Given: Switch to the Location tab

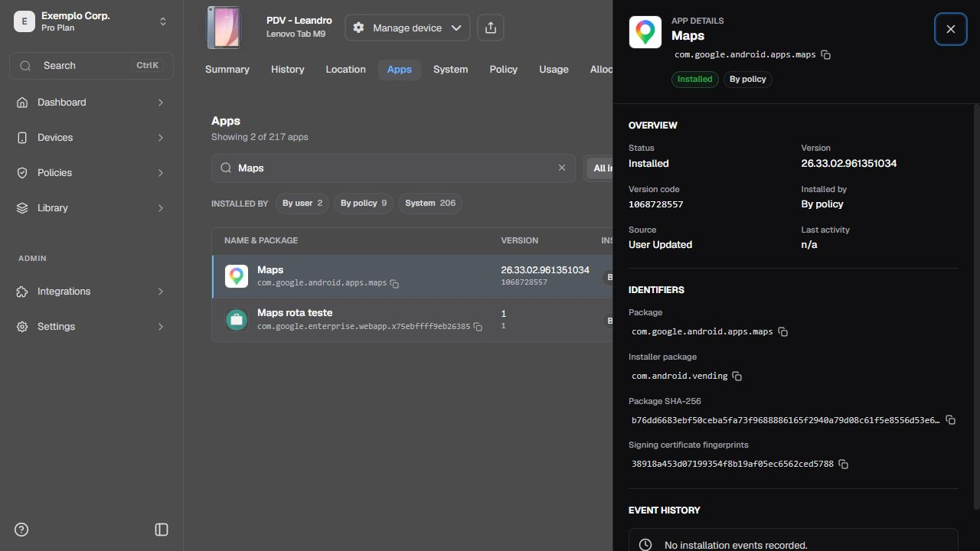Looking at the screenshot, I should (345, 70).
